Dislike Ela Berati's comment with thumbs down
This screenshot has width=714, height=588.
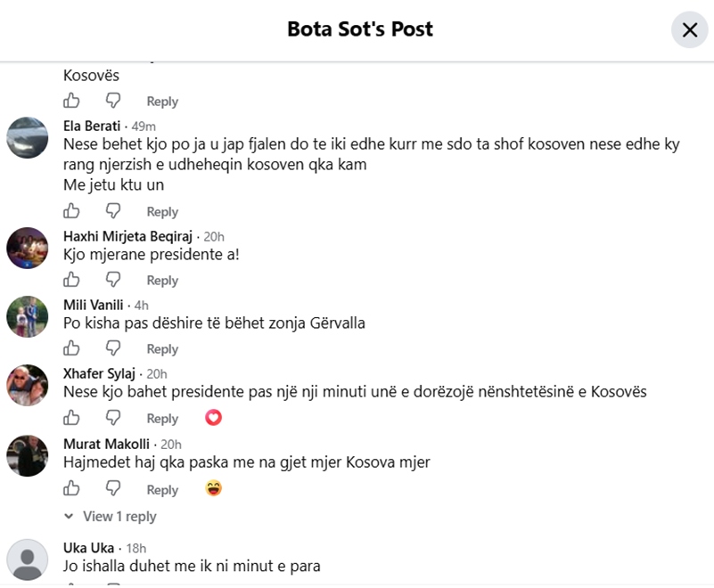pyautogui.click(x=113, y=211)
